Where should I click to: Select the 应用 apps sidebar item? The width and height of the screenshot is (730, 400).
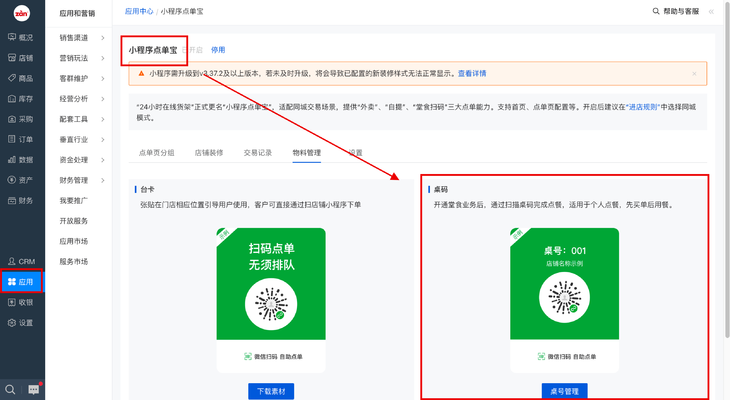pyautogui.click(x=21, y=282)
